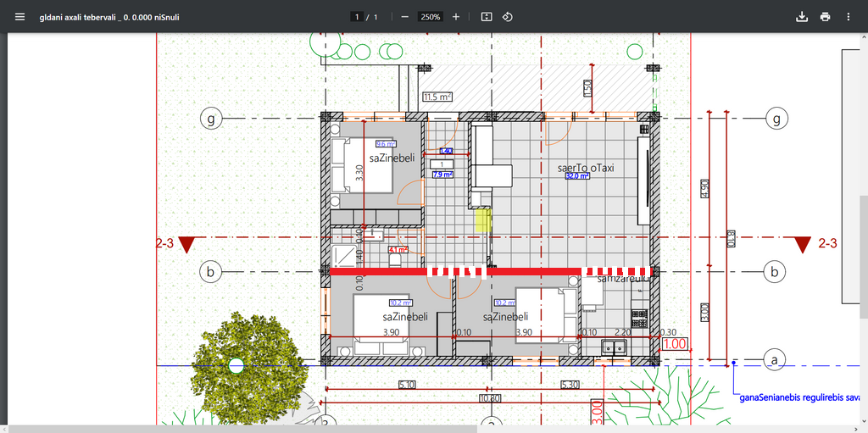Screen dimensions: 868x433
Task: Click the 250% zoom level field
Action: 430,17
